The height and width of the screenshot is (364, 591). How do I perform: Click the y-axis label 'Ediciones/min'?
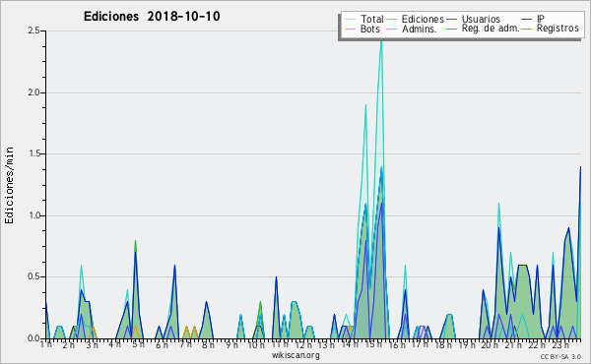(9, 185)
